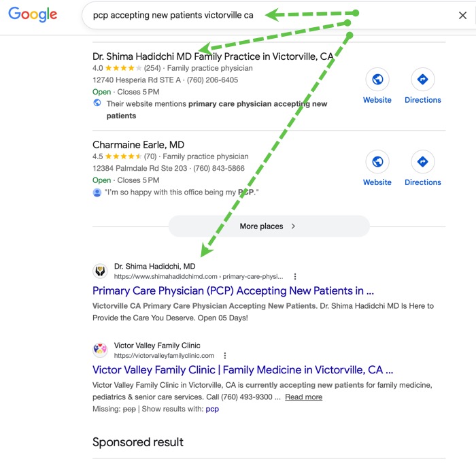476x468 pixels.
Task: Open Dr. Shima Hadidchi MD Family Practice listing
Action: click(213, 56)
